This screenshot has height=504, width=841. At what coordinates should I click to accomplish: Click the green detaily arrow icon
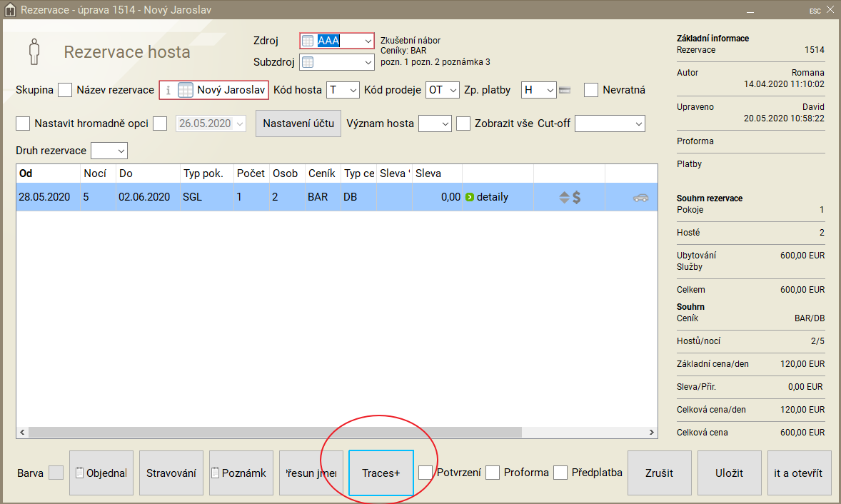469,197
